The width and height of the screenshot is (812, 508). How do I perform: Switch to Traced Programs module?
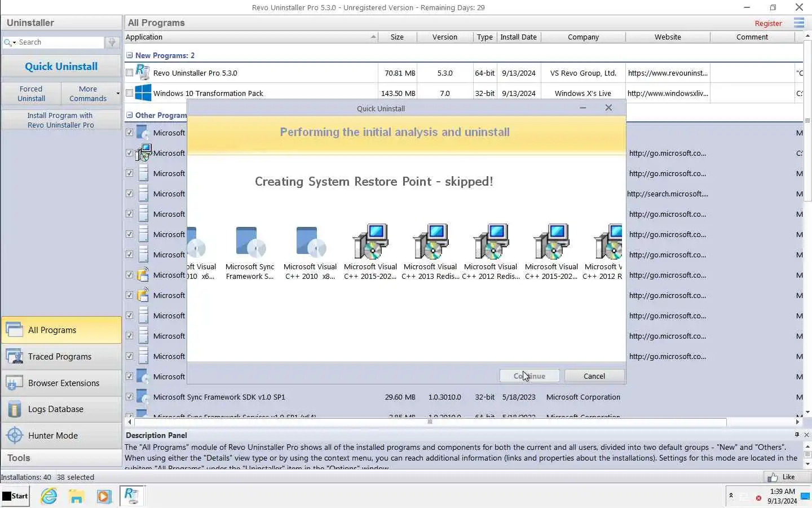coord(61,357)
